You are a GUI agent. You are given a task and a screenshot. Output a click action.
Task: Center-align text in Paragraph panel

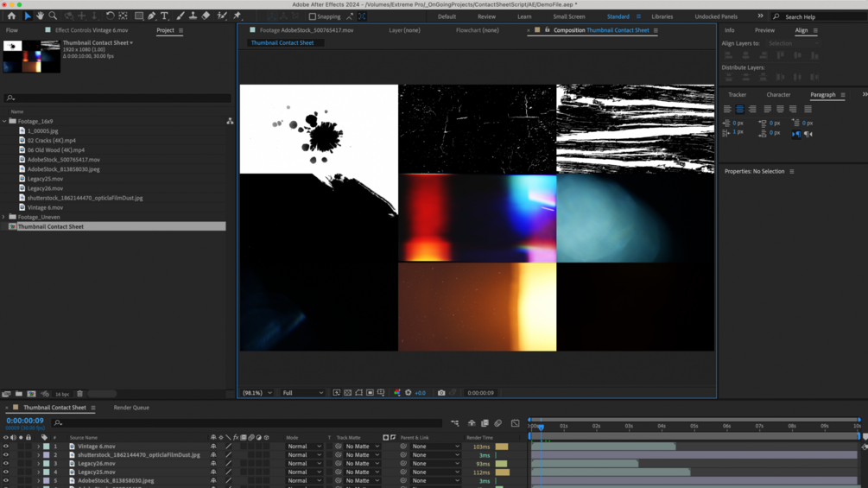(x=739, y=109)
